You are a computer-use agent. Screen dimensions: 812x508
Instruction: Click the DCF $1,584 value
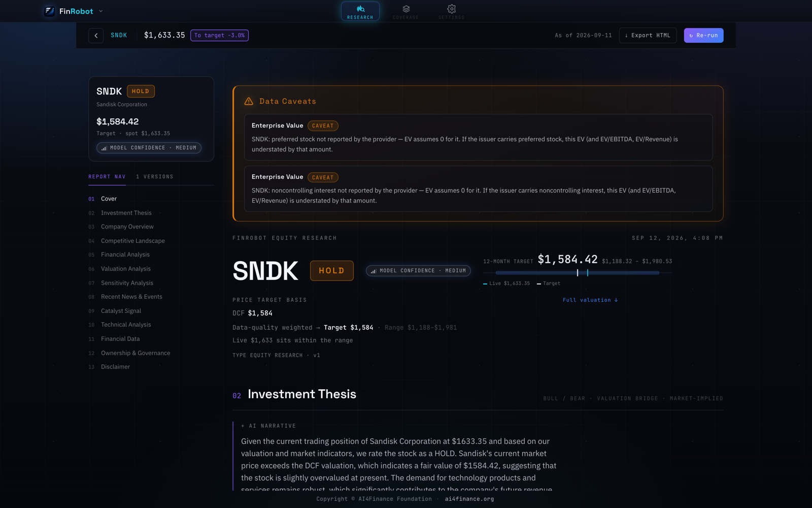click(x=260, y=313)
